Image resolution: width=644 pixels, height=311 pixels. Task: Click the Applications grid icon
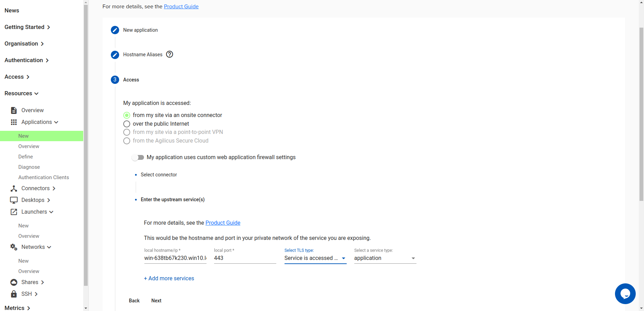(13, 122)
